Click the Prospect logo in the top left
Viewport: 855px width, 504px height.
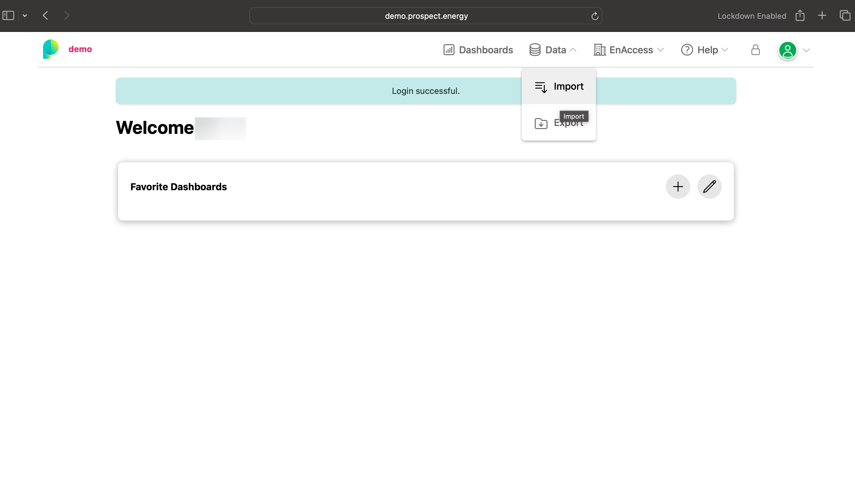point(50,49)
